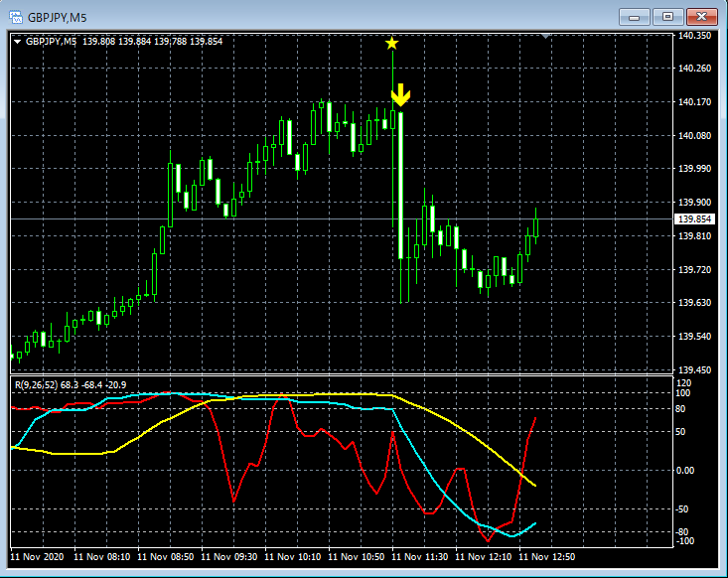Click the yellow down arrow signal
The width and height of the screenshot is (728, 578).
400,94
